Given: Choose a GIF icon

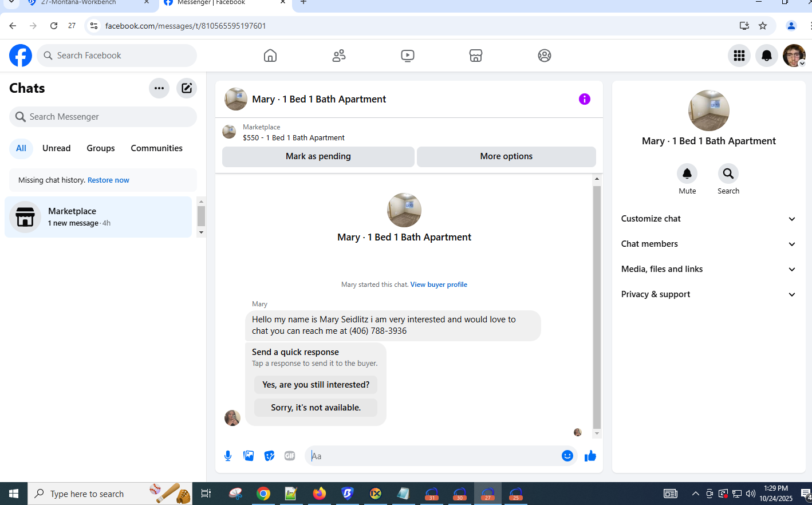Looking at the screenshot, I should point(290,456).
